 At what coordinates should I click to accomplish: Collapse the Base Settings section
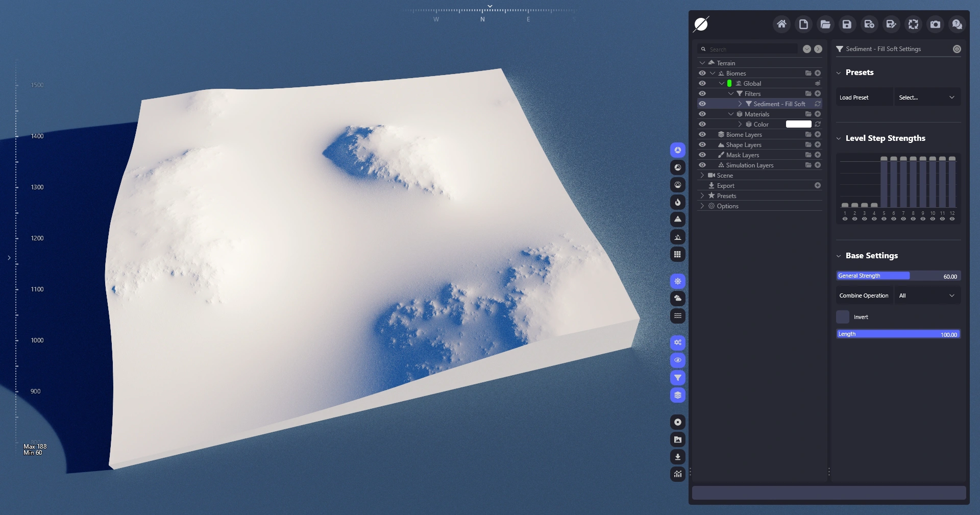[x=839, y=256]
